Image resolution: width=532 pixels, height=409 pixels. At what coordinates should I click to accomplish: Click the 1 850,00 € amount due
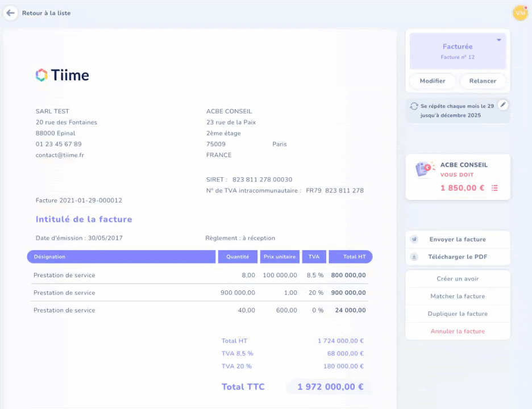462,188
